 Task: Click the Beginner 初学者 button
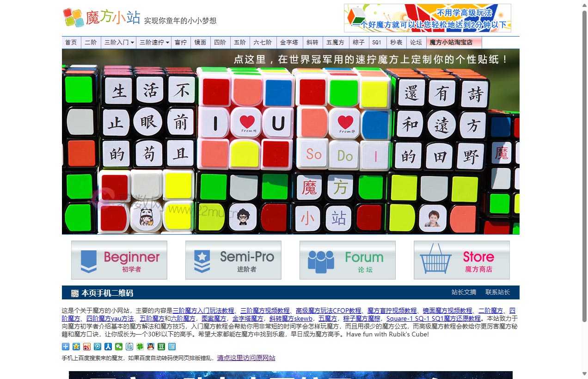(x=119, y=260)
